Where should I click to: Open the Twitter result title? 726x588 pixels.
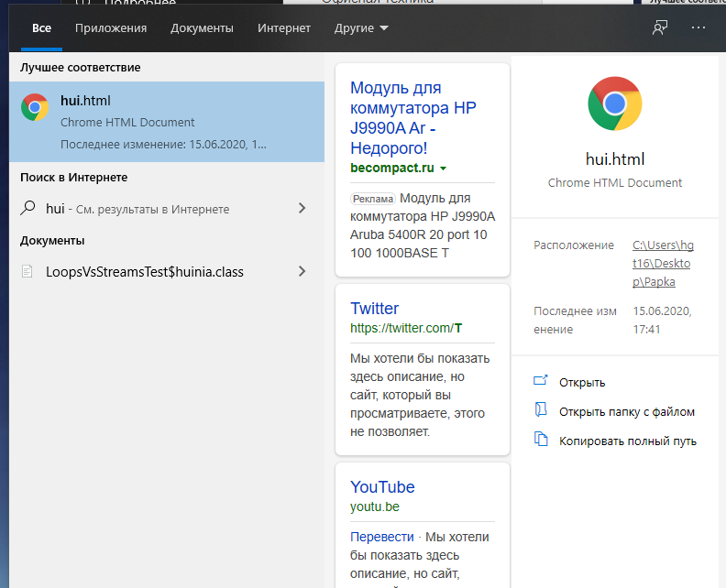click(x=374, y=309)
